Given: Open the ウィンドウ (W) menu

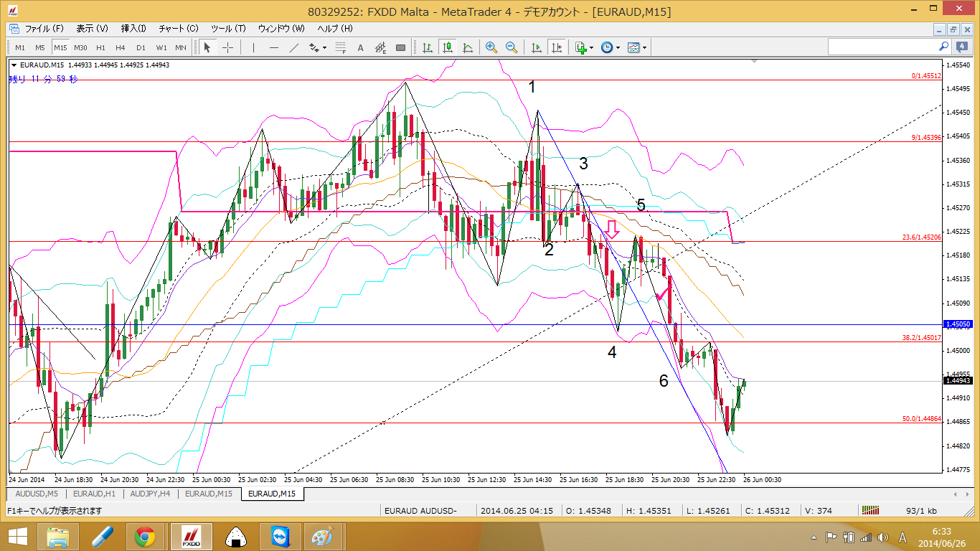Looking at the screenshot, I should 281,29.
